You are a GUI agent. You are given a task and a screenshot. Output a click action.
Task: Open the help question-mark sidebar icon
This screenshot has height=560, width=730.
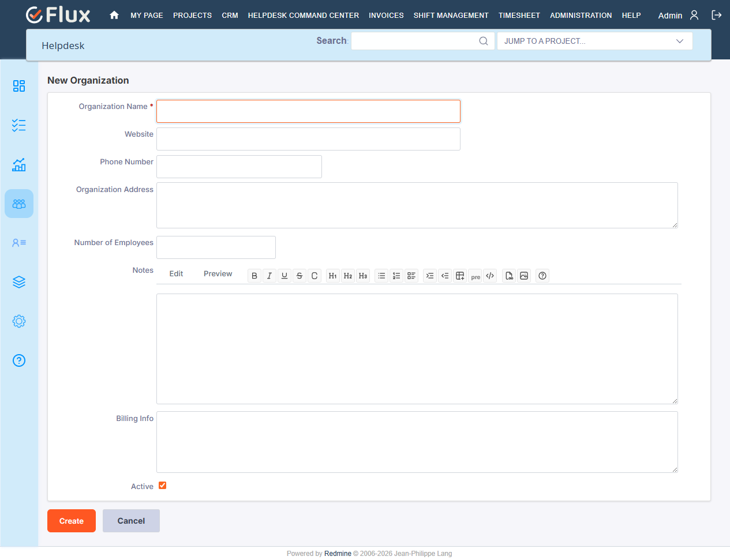(x=19, y=360)
